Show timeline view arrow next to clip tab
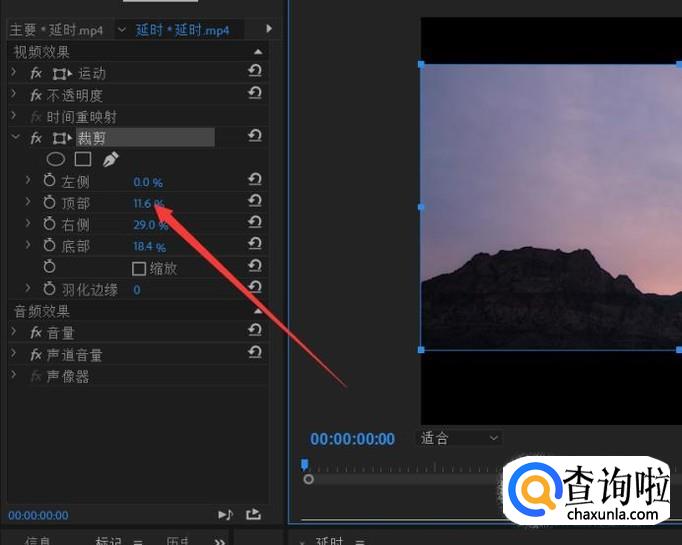682x545 pixels. 269,28
